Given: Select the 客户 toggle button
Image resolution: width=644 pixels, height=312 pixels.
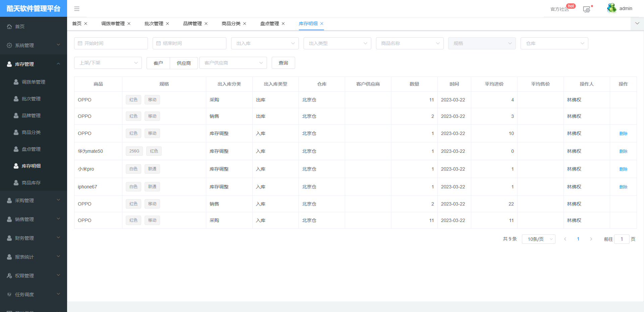Looking at the screenshot, I should [x=158, y=63].
